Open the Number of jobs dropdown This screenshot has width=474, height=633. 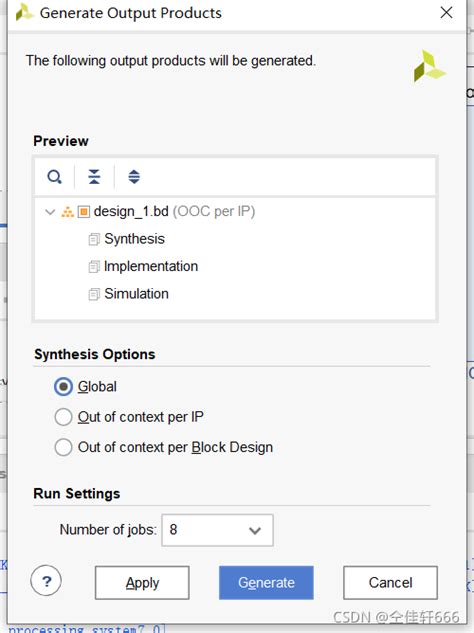click(x=217, y=530)
